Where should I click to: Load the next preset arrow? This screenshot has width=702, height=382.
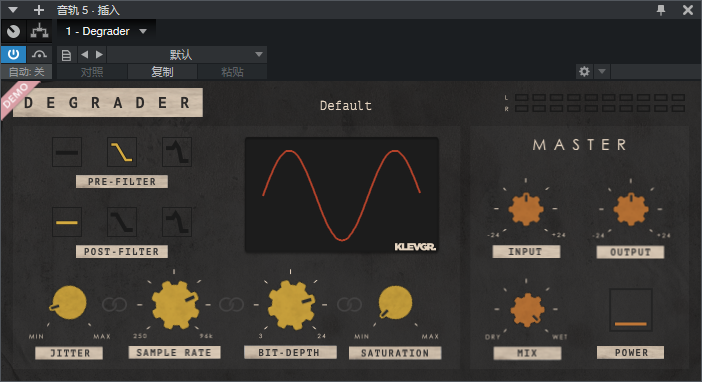tap(99, 55)
